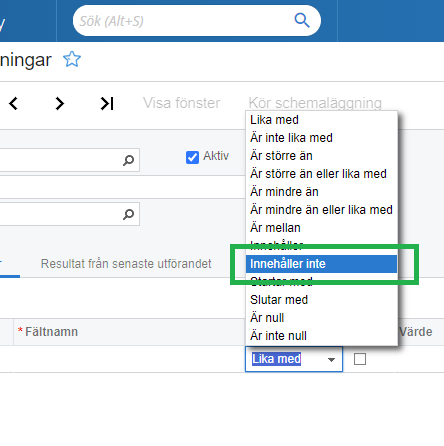Screen dimensions: 444x446
Task: Click the 'Lika med' combo box text
Action: point(276,359)
